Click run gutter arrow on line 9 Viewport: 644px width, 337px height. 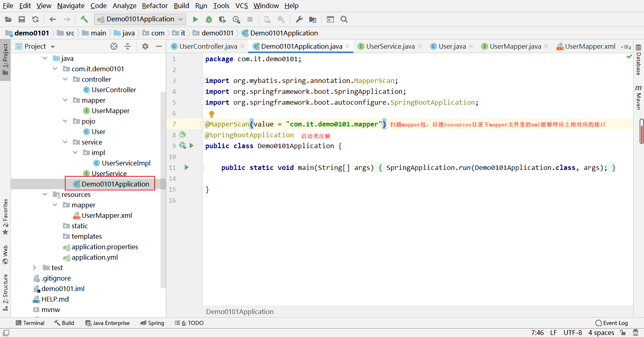click(x=192, y=145)
